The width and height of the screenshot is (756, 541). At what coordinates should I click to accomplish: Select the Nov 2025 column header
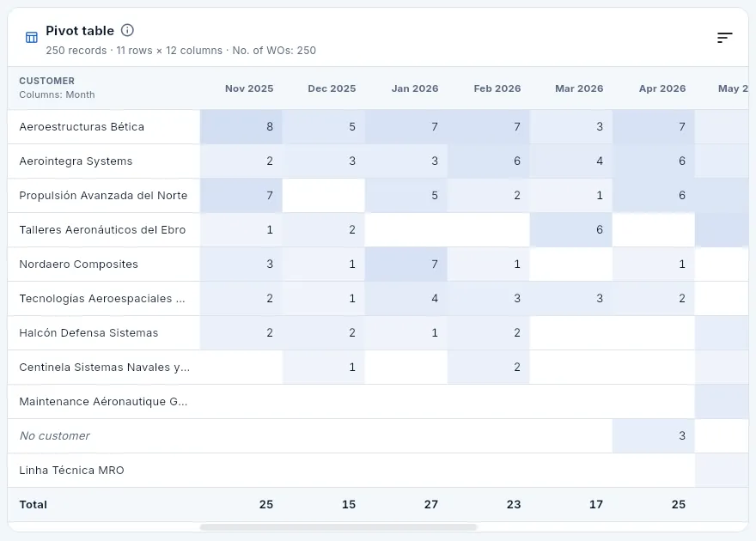tap(249, 88)
